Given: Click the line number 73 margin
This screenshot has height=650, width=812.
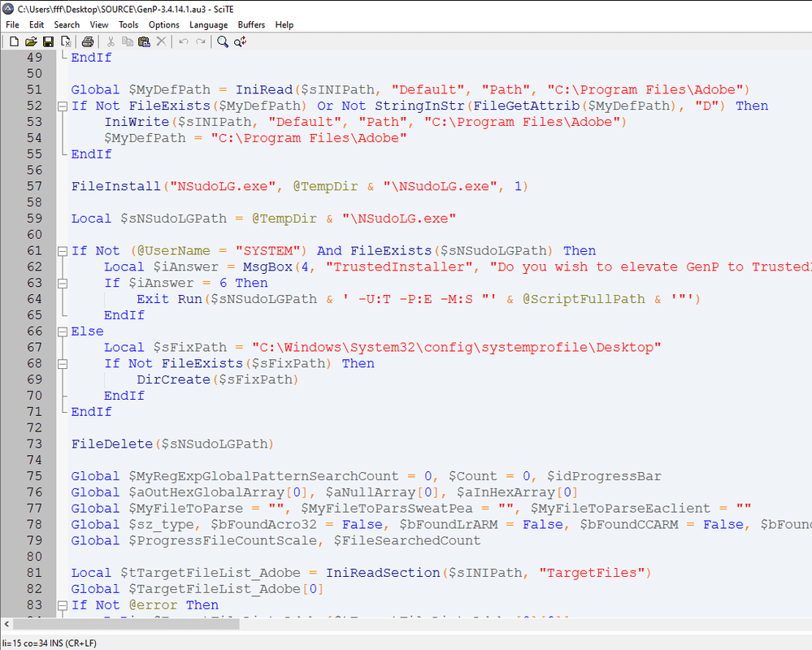Looking at the screenshot, I should pos(35,444).
